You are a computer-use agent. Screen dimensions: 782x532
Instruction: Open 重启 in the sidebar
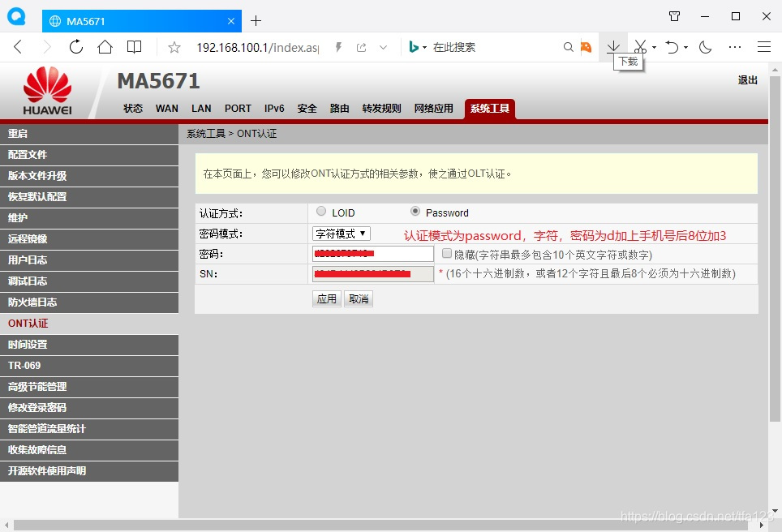coord(89,134)
